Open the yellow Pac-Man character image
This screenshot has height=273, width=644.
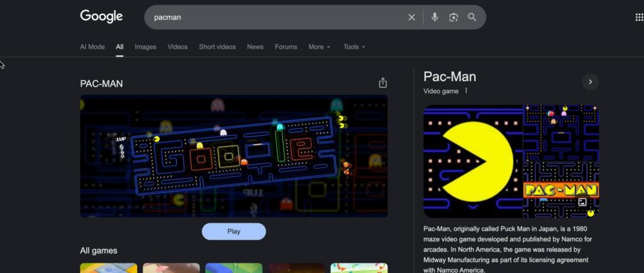click(x=473, y=161)
